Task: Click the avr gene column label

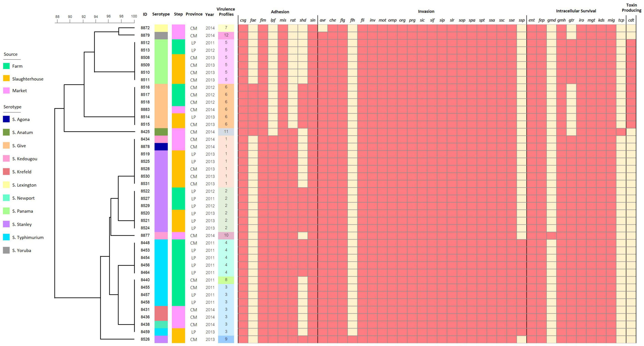Action: 323,20
